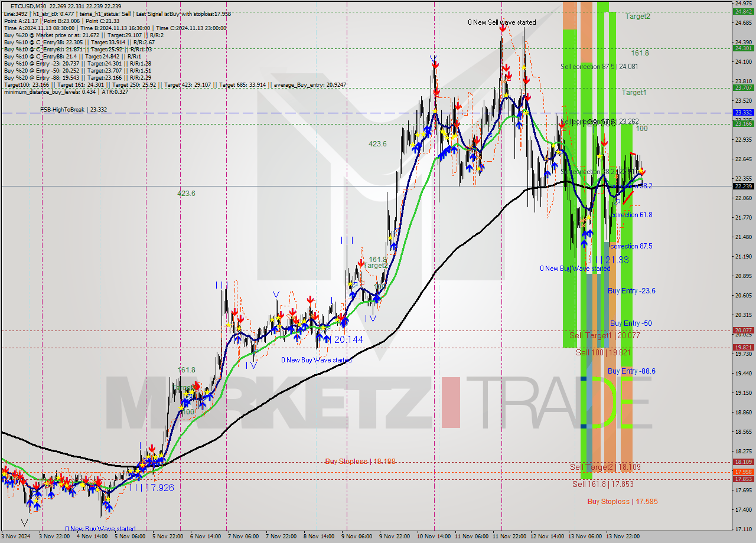The image size is (756, 543).
Task: Click the 'Buy Stoploss | 17.585' label
Action: (x=623, y=502)
